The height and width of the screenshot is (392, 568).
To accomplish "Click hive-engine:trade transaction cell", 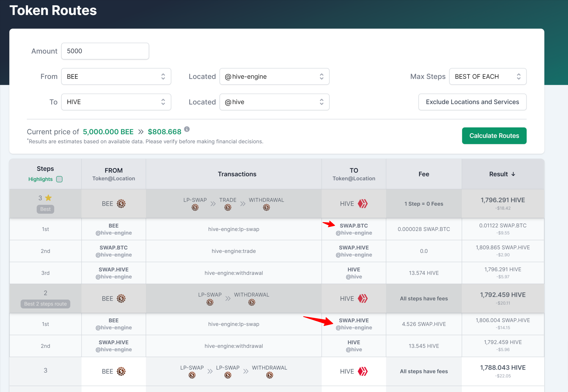I will [x=234, y=251].
